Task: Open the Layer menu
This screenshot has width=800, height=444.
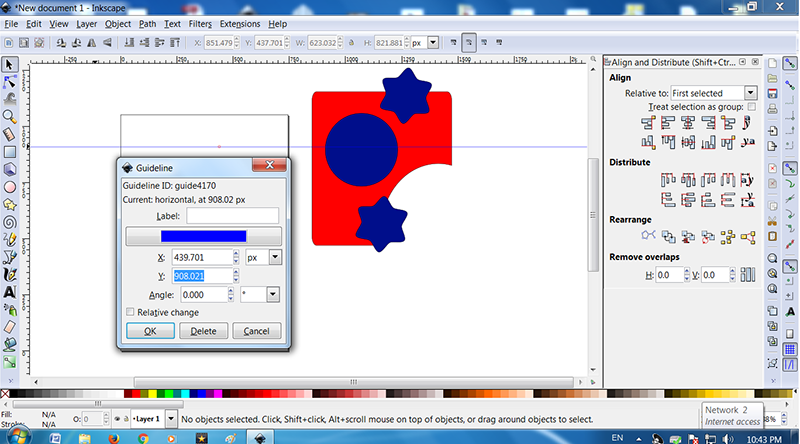Action: pos(87,24)
